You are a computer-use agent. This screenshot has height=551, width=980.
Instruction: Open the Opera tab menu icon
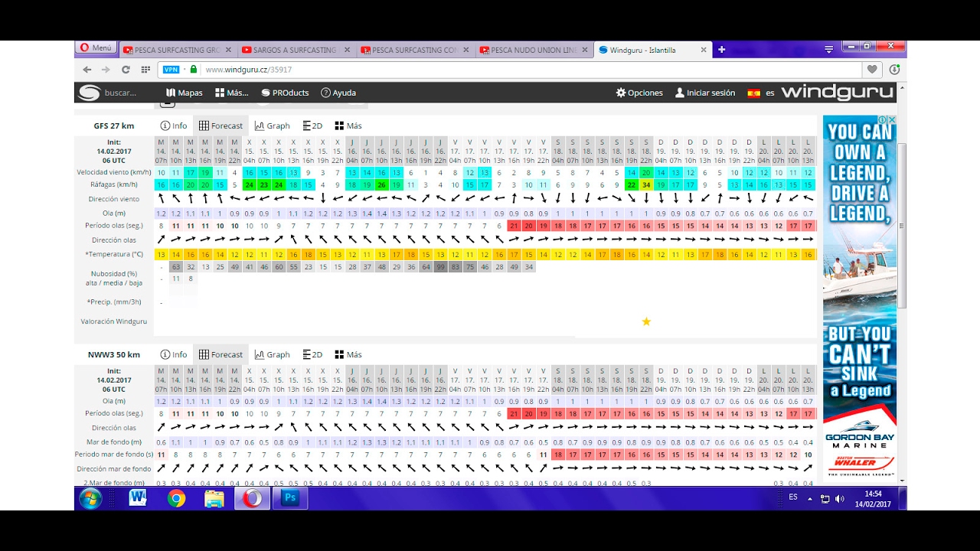[828, 50]
